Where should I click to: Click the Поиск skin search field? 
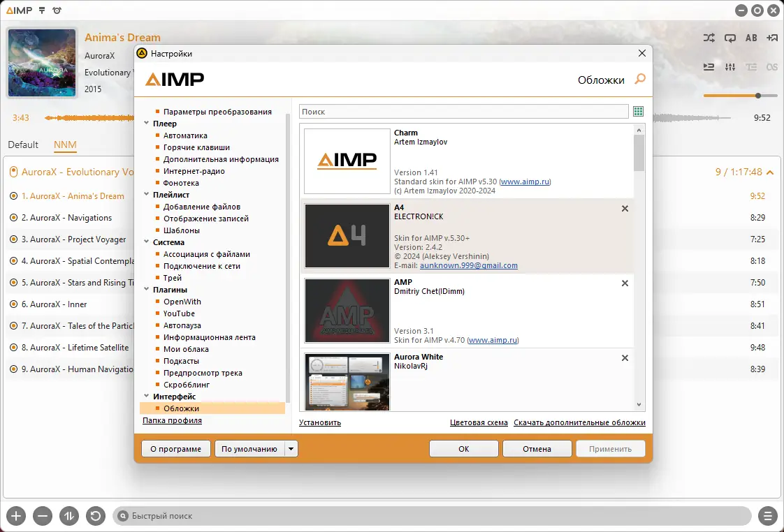(x=463, y=112)
